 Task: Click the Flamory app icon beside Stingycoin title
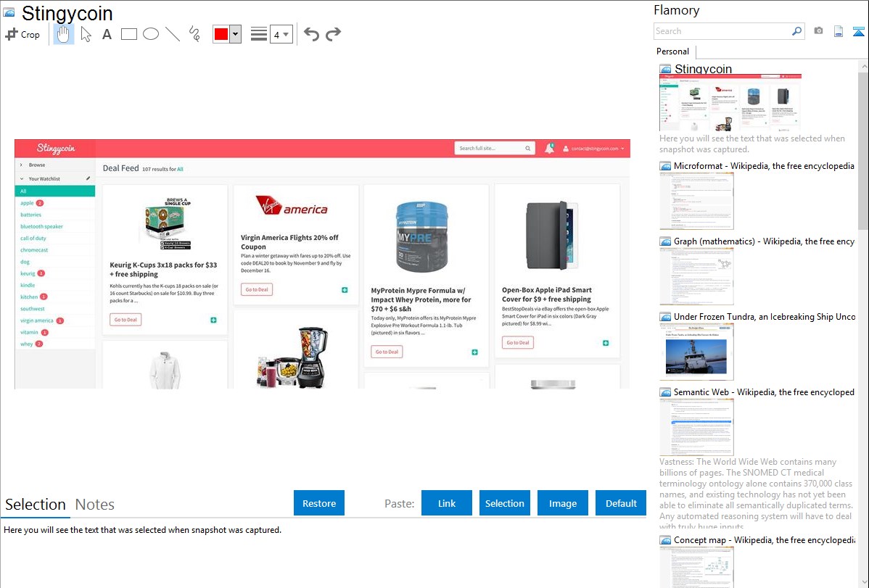tap(9, 12)
